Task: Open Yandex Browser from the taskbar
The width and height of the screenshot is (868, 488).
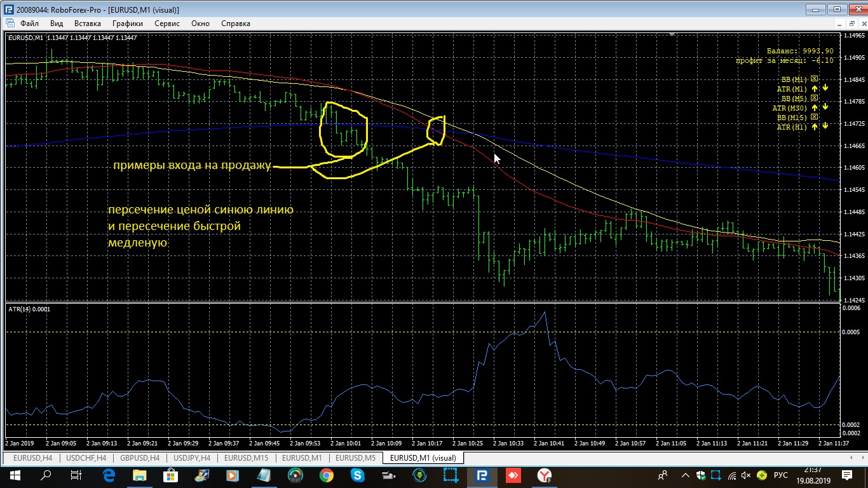Action: (x=545, y=475)
